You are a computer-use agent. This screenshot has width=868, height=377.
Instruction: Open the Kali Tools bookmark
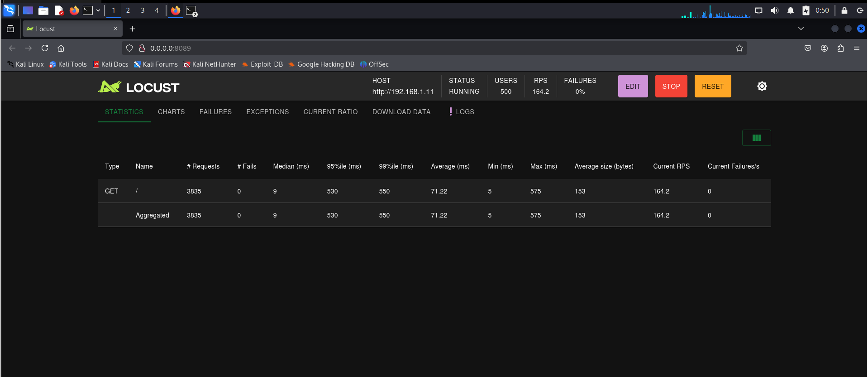(x=68, y=64)
